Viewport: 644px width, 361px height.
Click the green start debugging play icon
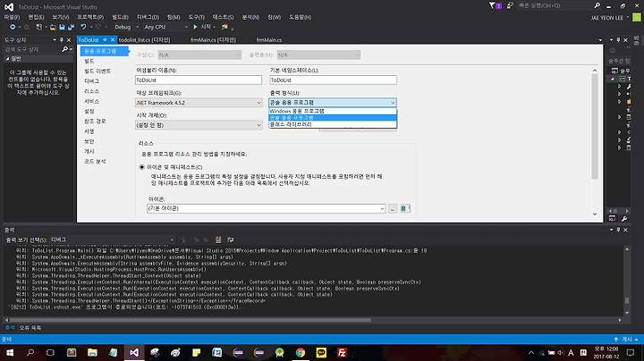(196, 27)
